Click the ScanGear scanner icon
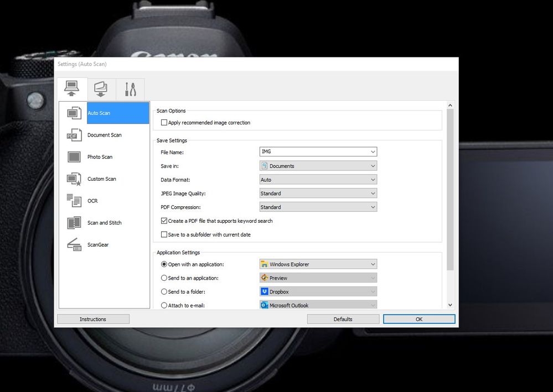This screenshot has height=392, width=553. click(x=74, y=245)
